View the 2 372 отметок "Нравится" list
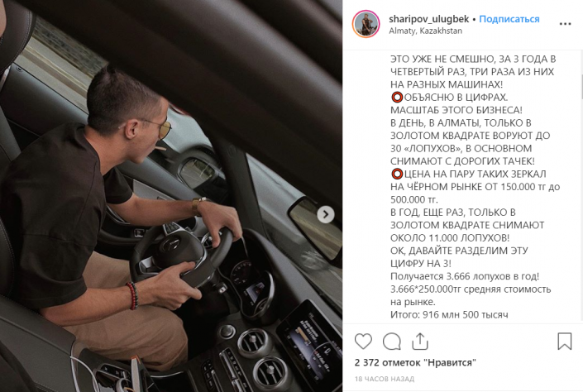 click(415, 362)
